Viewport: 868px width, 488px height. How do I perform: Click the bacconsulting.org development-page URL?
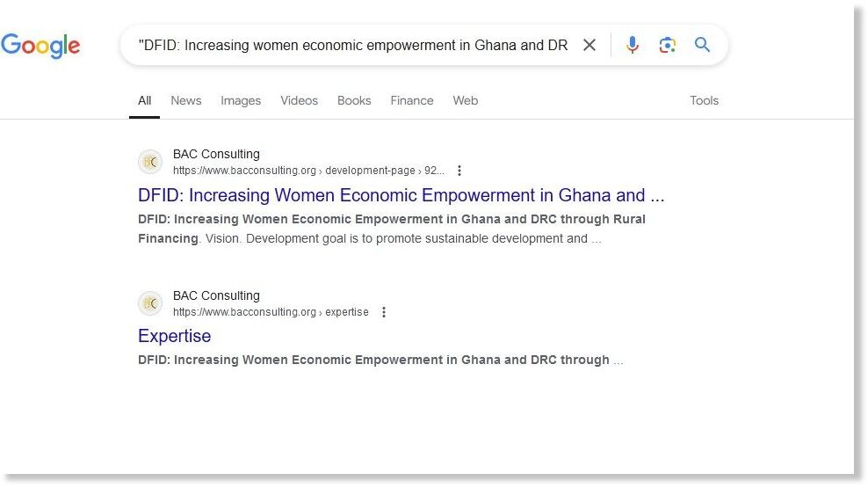coord(308,171)
